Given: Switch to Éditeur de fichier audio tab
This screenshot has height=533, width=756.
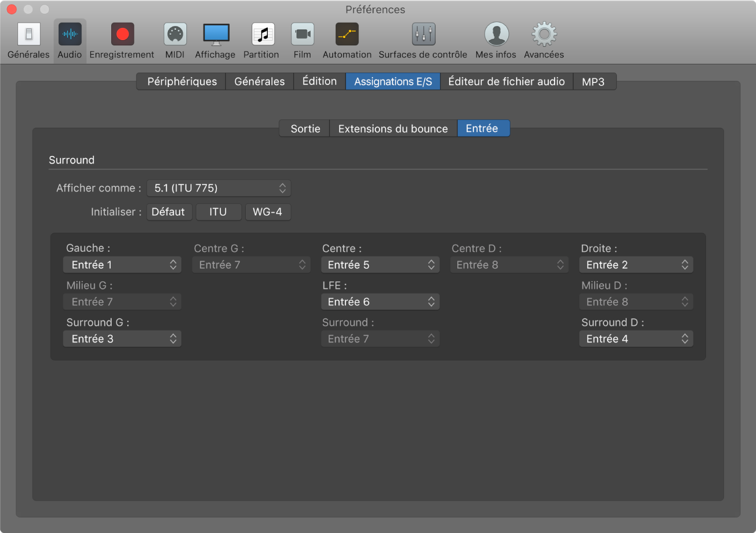Looking at the screenshot, I should tap(506, 81).
